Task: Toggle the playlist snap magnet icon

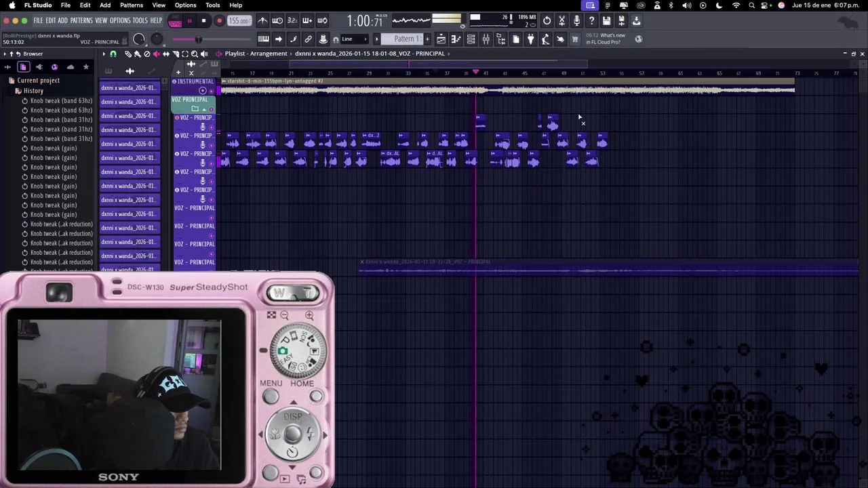Action: click(113, 54)
